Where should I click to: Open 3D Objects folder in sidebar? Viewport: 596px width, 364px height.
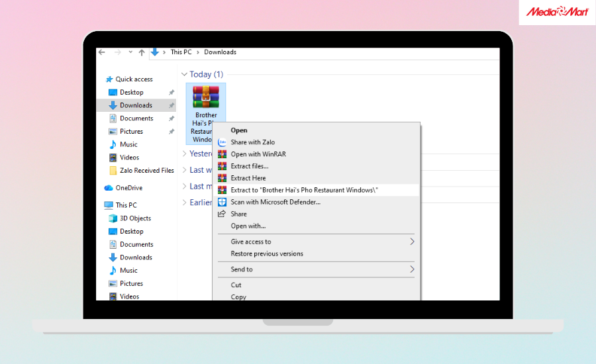click(135, 218)
